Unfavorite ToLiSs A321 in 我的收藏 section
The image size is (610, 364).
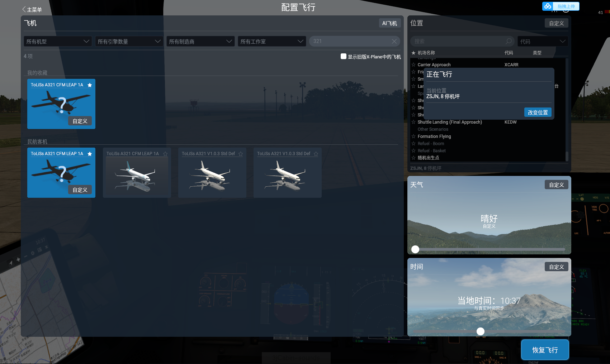pyautogui.click(x=90, y=85)
